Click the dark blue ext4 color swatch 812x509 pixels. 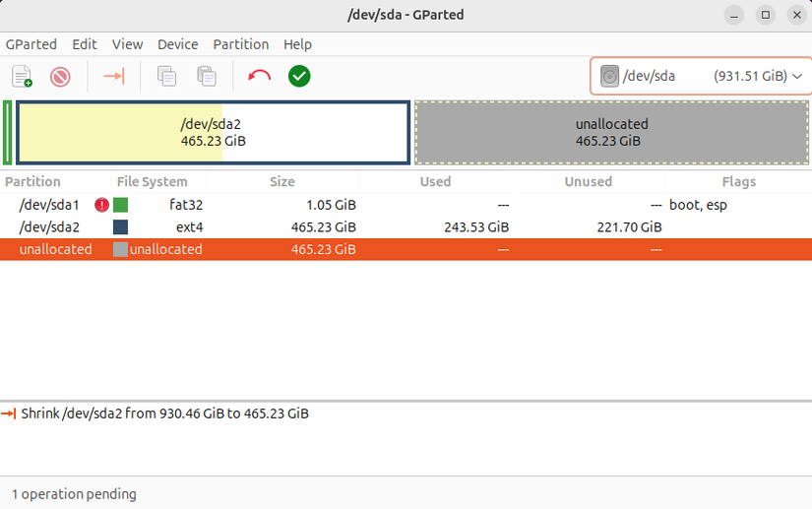(120, 227)
